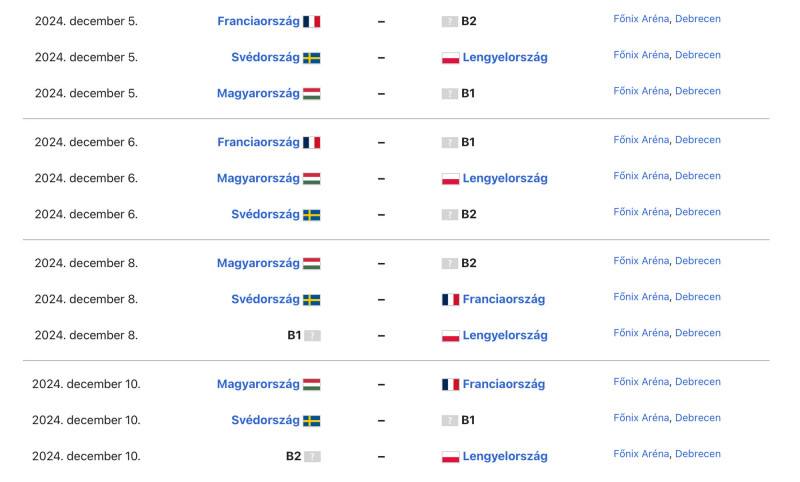Open the Franciaország link in the December 10 row
The image size is (800, 482).
(x=504, y=384)
